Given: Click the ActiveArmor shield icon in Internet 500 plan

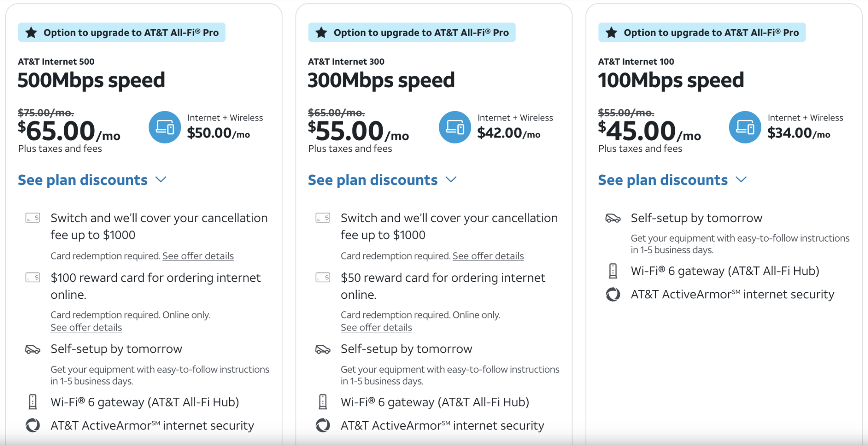Looking at the screenshot, I should pyautogui.click(x=33, y=425).
